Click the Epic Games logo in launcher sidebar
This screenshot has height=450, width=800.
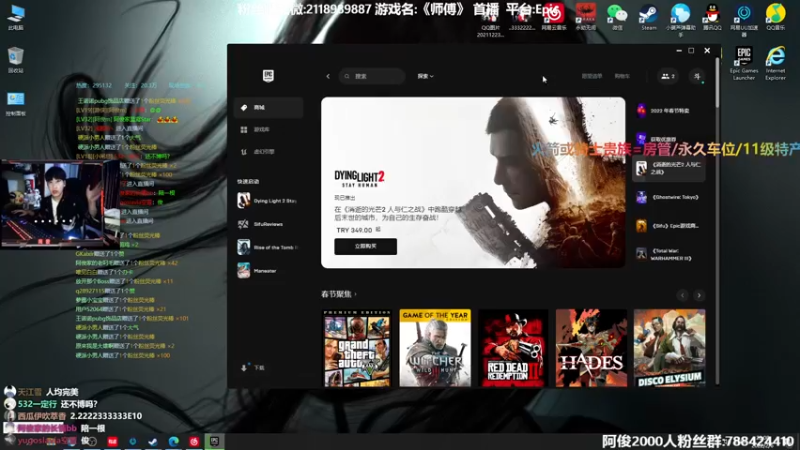268,76
